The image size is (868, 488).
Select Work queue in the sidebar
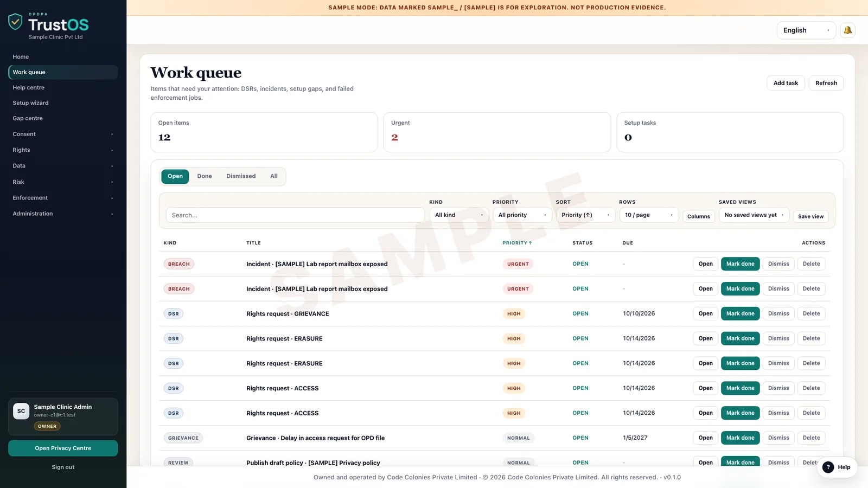point(63,72)
